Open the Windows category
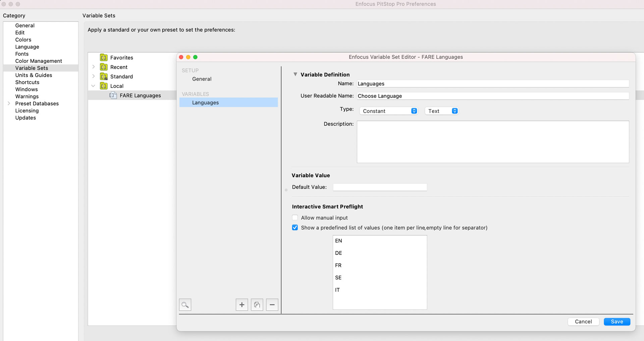The width and height of the screenshot is (644, 341). pyautogui.click(x=26, y=90)
